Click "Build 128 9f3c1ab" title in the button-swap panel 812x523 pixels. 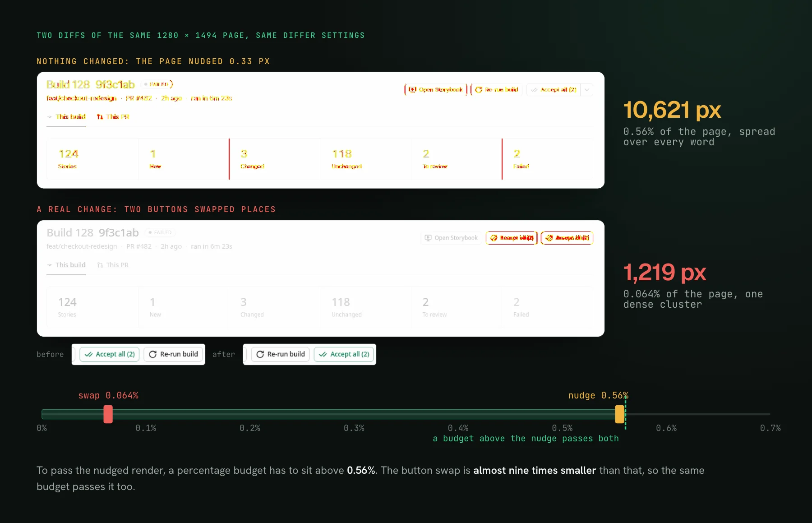pyautogui.click(x=92, y=232)
